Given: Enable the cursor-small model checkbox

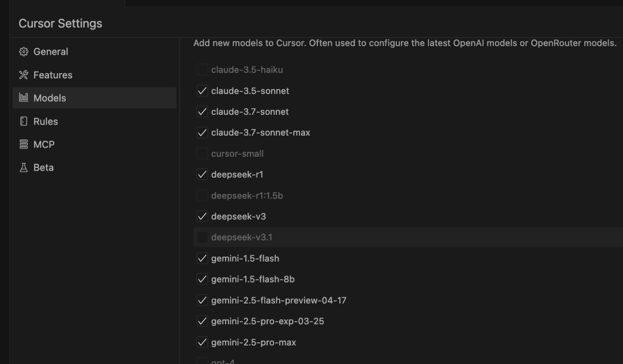Looking at the screenshot, I should 202,153.
